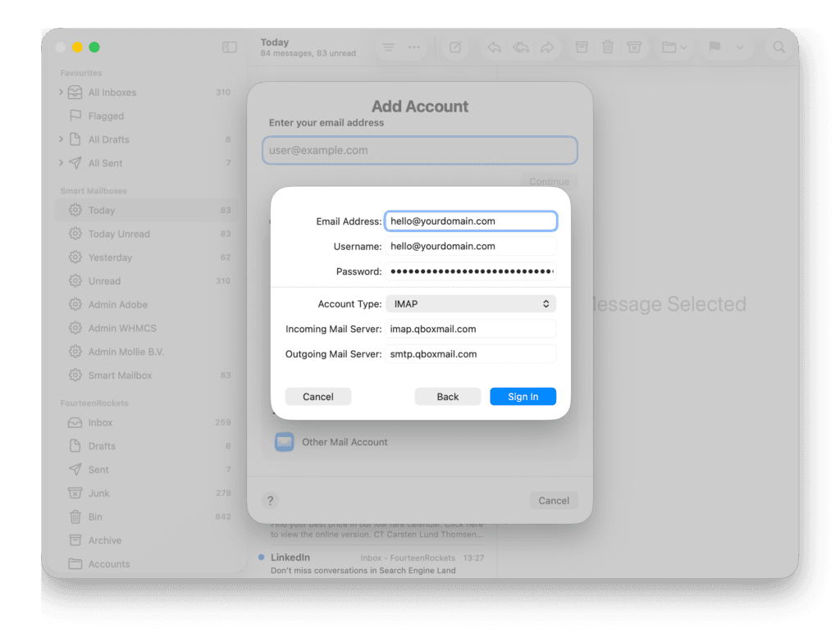Toggle the Mail sidebar icon
This screenshot has height=633, width=840.
[230, 47]
